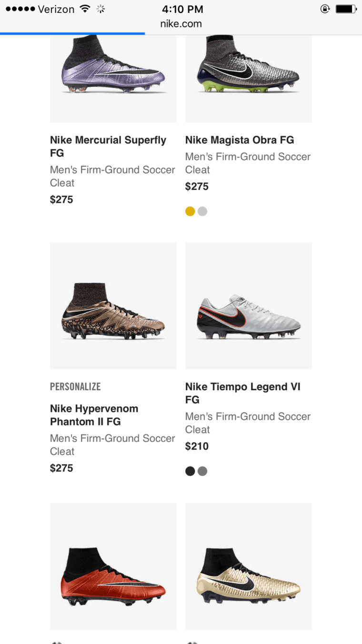The width and height of the screenshot is (362, 644).
Task: View the white Tiempo Legend VI image
Action: [249, 306]
